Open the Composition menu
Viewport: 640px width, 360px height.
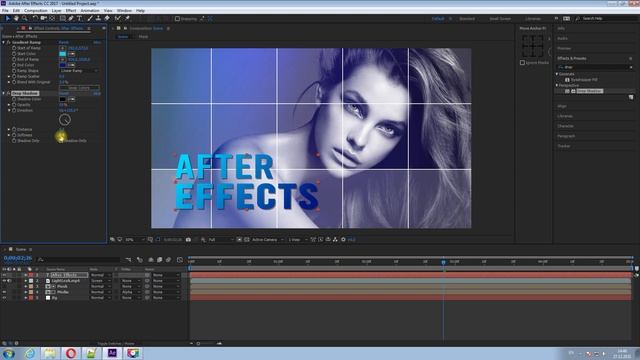36,11
